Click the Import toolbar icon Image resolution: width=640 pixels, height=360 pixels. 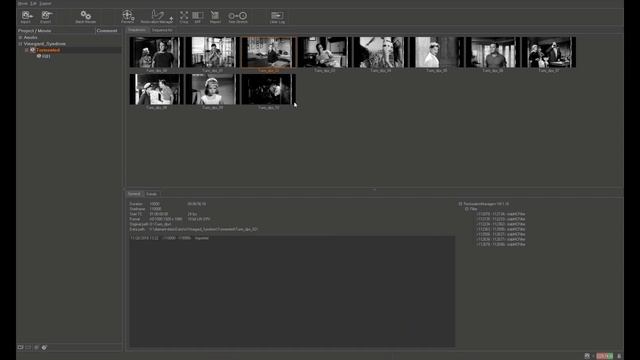coord(27,16)
